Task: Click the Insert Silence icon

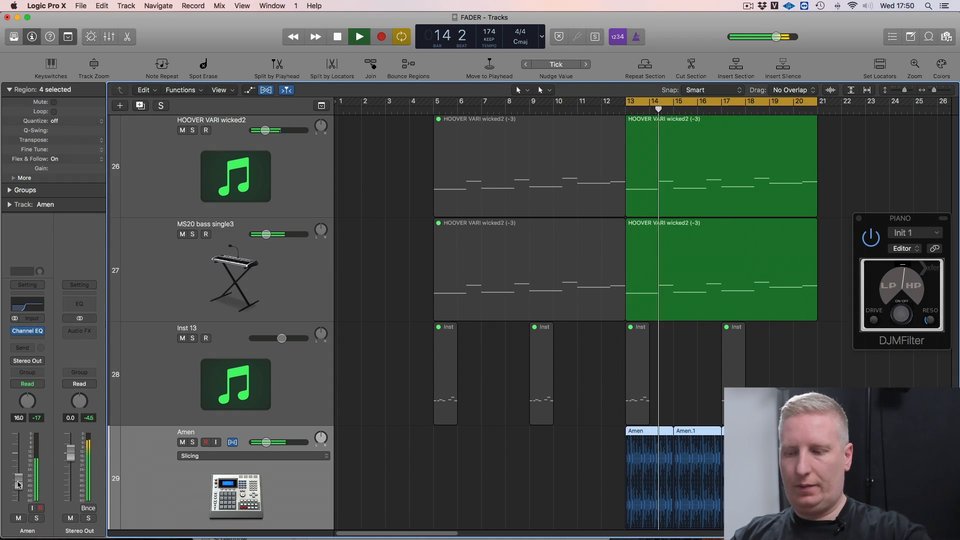Action: [782, 64]
